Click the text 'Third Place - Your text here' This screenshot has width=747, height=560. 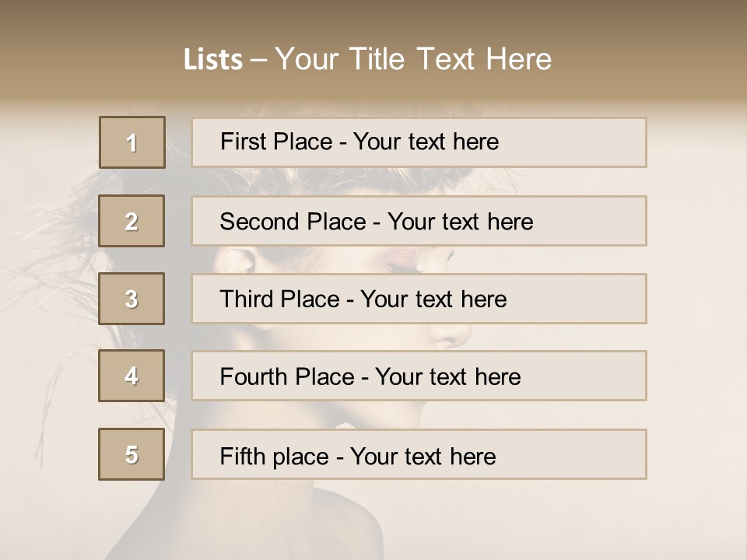point(363,299)
